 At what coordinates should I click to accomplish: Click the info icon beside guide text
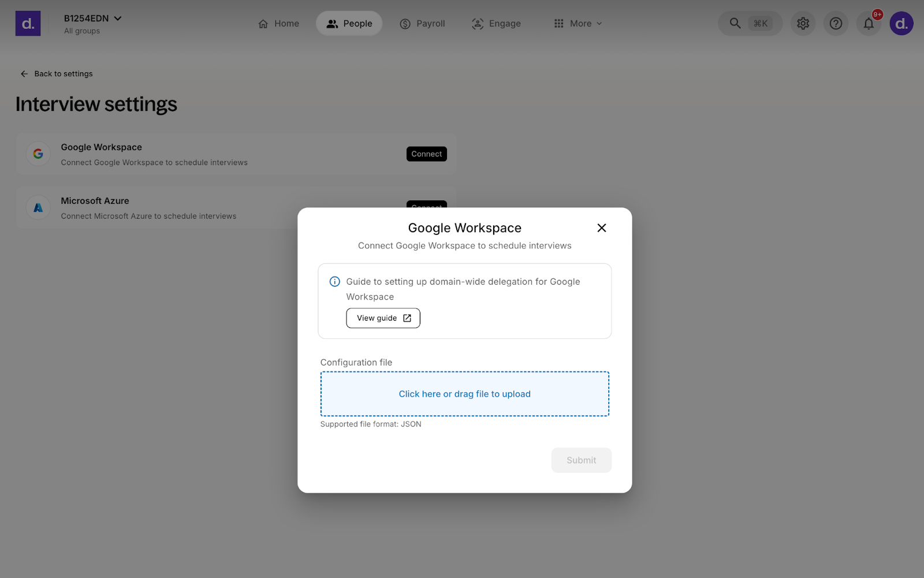pos(334,282)
